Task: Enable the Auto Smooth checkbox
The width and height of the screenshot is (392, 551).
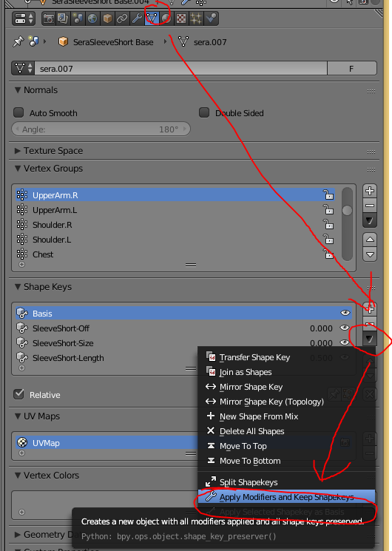Action: 18,112
